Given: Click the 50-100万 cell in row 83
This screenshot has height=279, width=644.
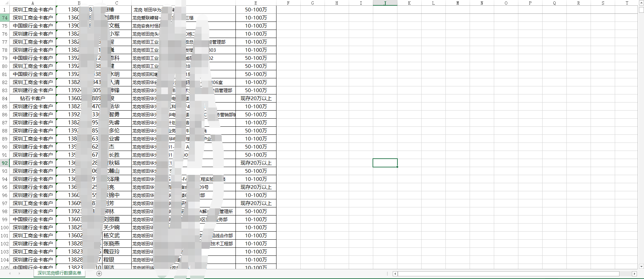Looking at the screenshot, I should point(256,90).
